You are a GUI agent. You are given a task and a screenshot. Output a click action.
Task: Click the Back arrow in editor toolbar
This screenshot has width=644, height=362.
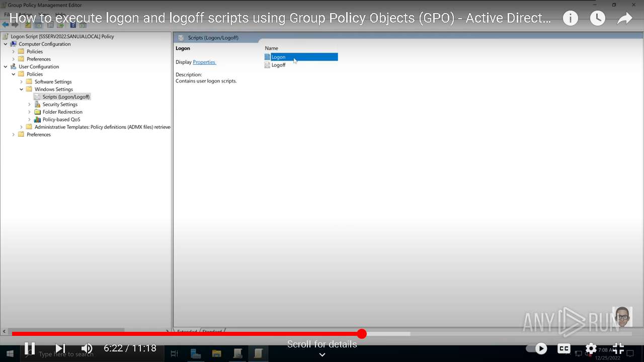coord(6,25)
